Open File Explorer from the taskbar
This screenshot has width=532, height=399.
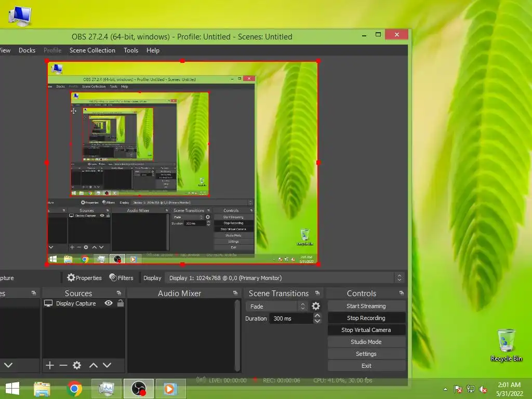[42, 389]
